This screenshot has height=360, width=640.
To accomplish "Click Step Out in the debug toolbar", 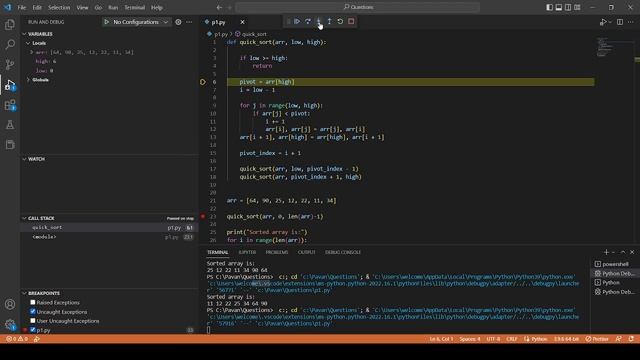I will 329,21.
